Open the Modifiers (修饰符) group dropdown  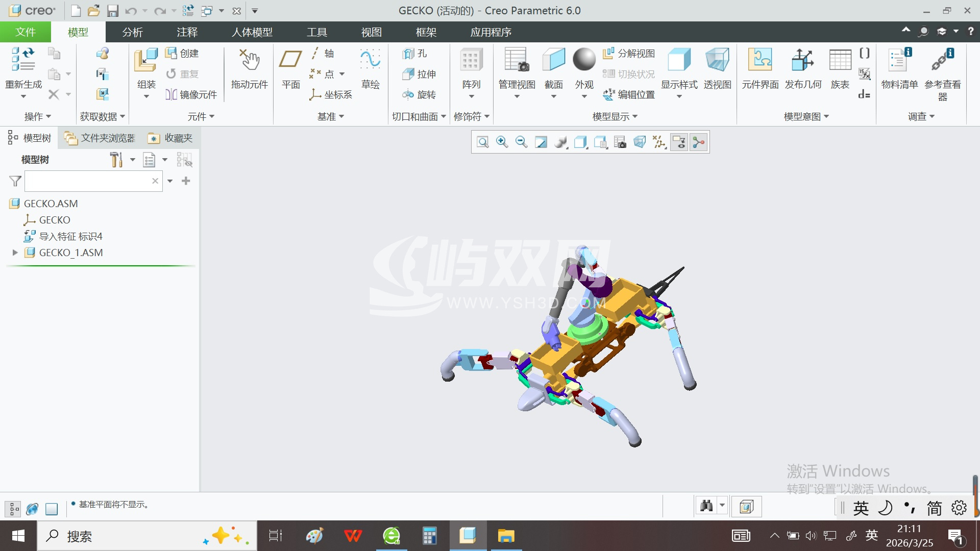[x=472, y=117]
